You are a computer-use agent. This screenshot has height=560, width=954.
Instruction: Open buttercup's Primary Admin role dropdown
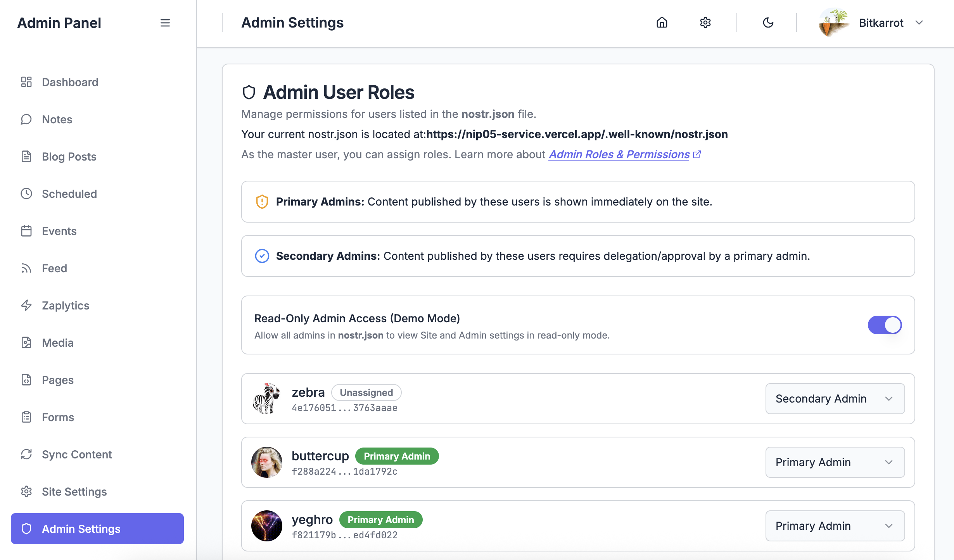tap(835, 462)
